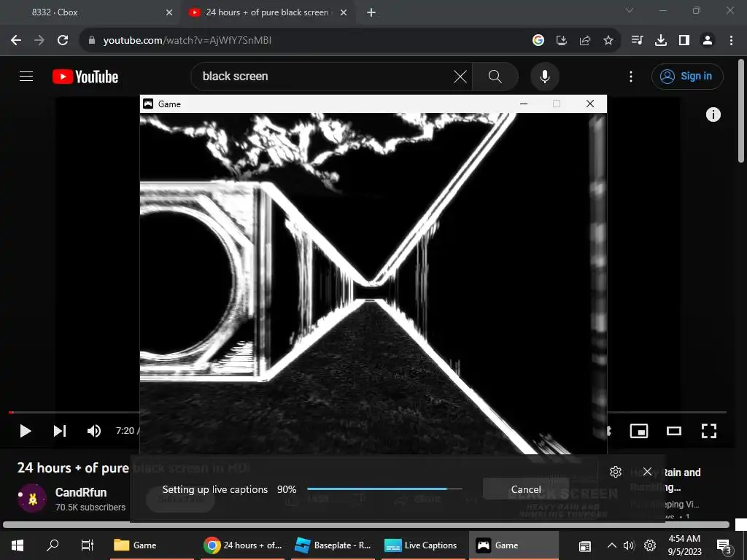This screenshot has height=560, width=747.
Task: Seek on the video progress bar
Action: point(74,412)
